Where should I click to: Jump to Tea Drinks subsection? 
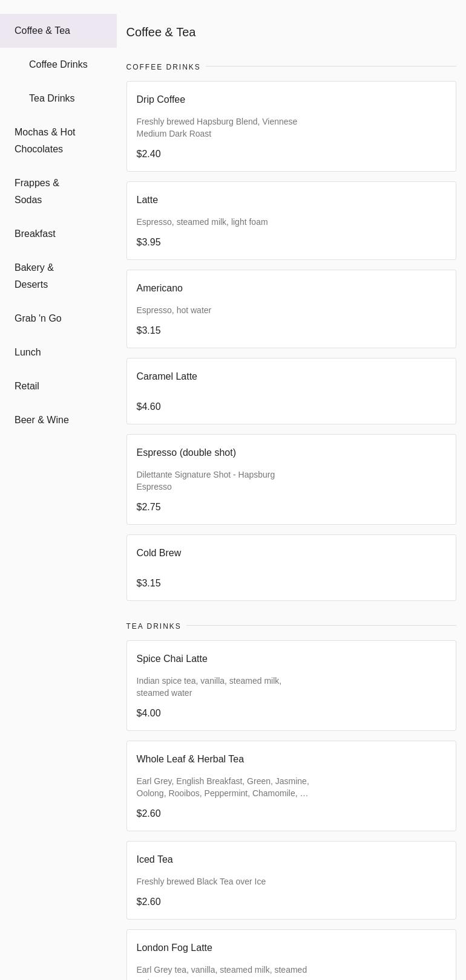[x=51, y=99]
